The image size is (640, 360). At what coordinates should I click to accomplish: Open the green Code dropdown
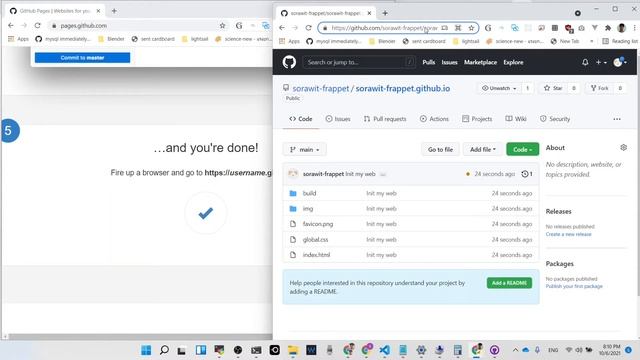[522, 149]
